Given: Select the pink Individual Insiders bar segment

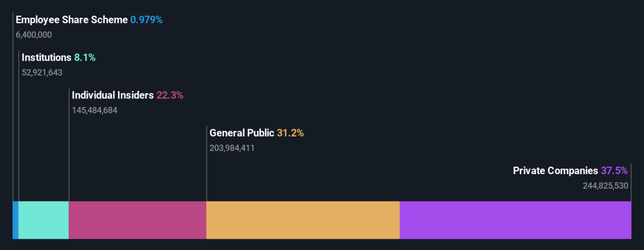Looking at the screenshot, I should pyautogui.click(x=137, y=220).
